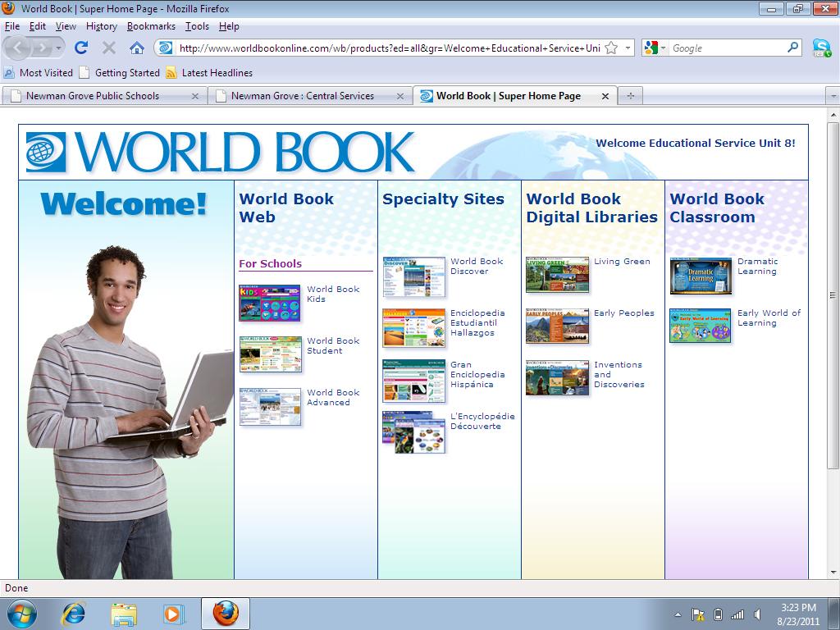840x630 pixels.
Task: Open the Help menu
Action: coord(229,26)
